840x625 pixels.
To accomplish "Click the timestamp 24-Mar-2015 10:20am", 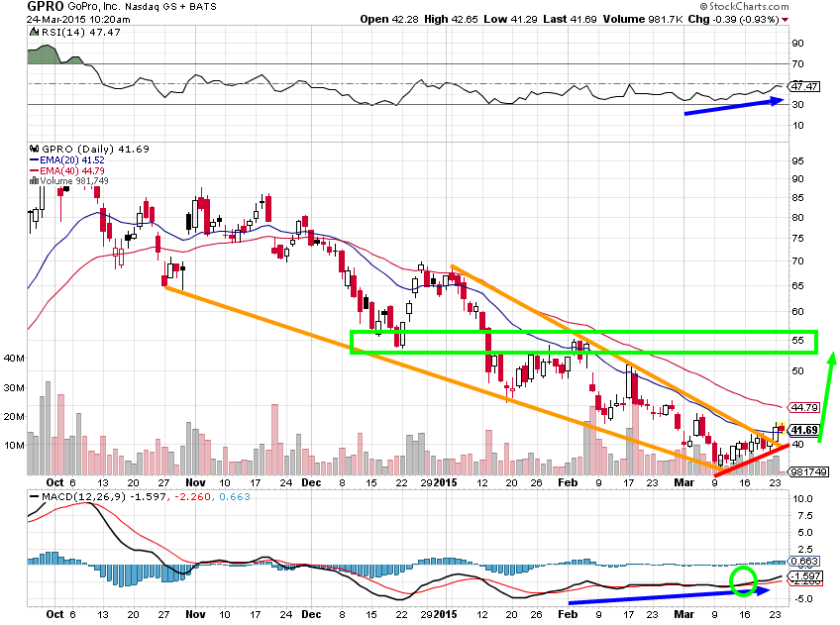I will 79,19.
